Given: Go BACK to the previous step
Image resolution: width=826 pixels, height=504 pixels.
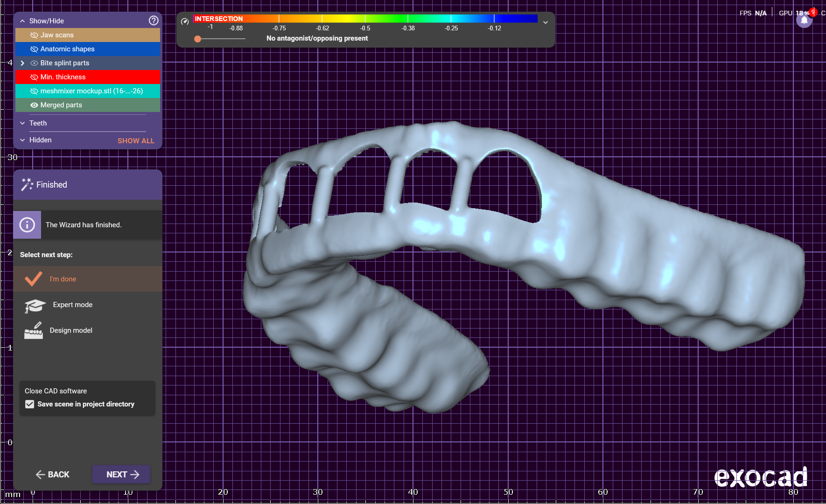Looking at the screenshot, I should tap(53, 475).
